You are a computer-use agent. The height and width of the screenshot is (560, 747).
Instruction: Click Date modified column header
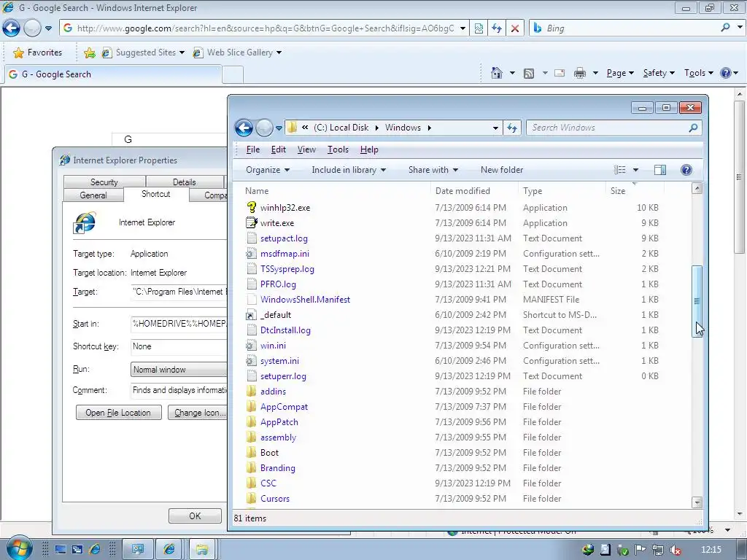point(462,191)
